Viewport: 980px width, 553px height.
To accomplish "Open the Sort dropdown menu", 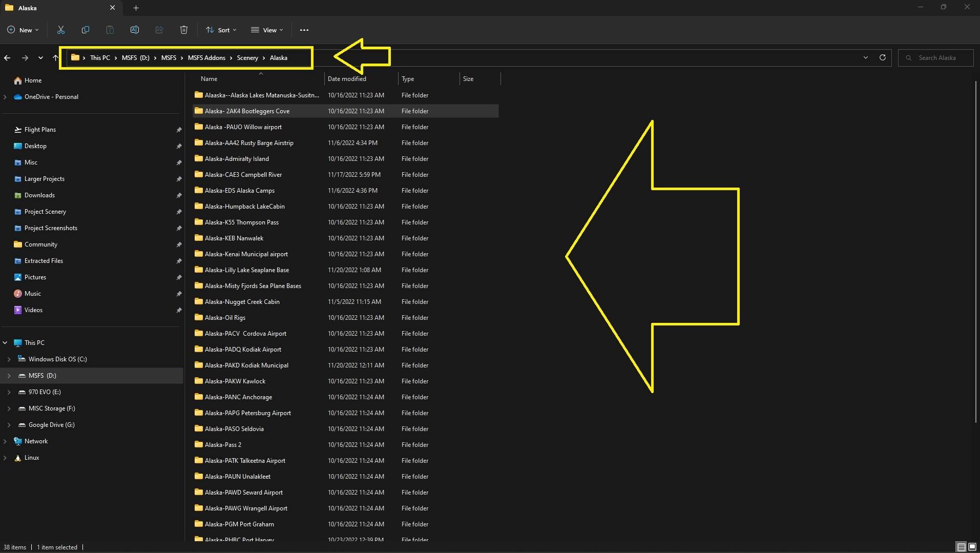I will (x=221, y=30).
